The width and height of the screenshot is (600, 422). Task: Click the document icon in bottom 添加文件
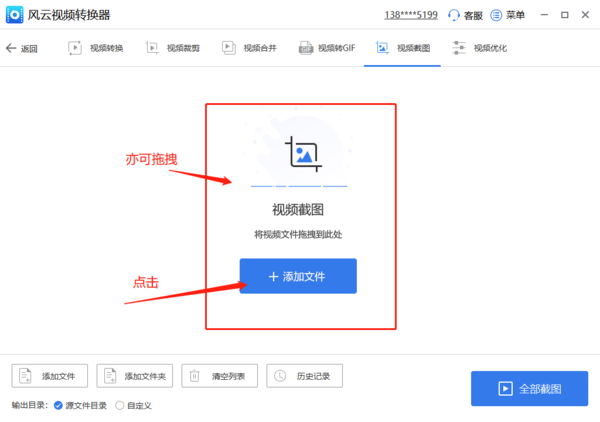(x=25, y=376)
